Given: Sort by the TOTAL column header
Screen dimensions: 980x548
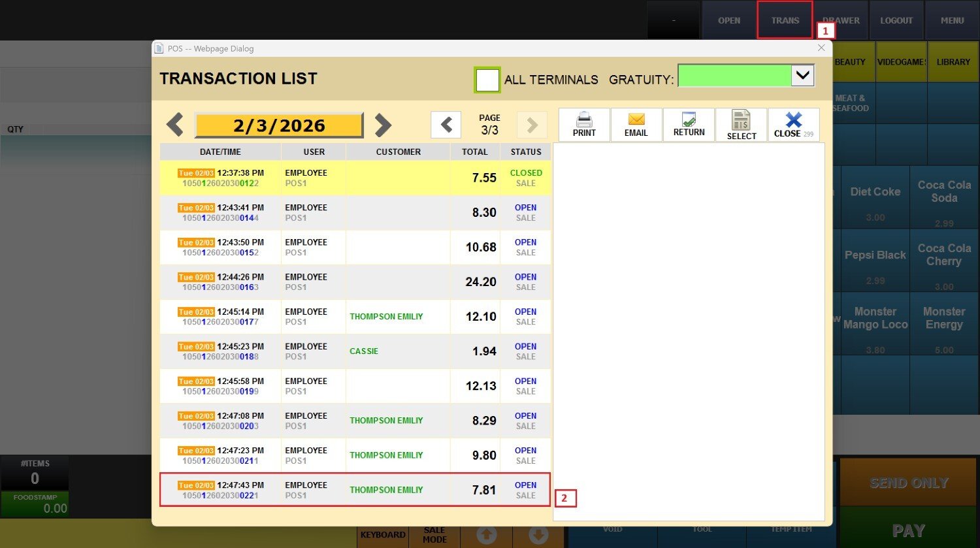Looking at the screenshot, I should click(474, 152).
